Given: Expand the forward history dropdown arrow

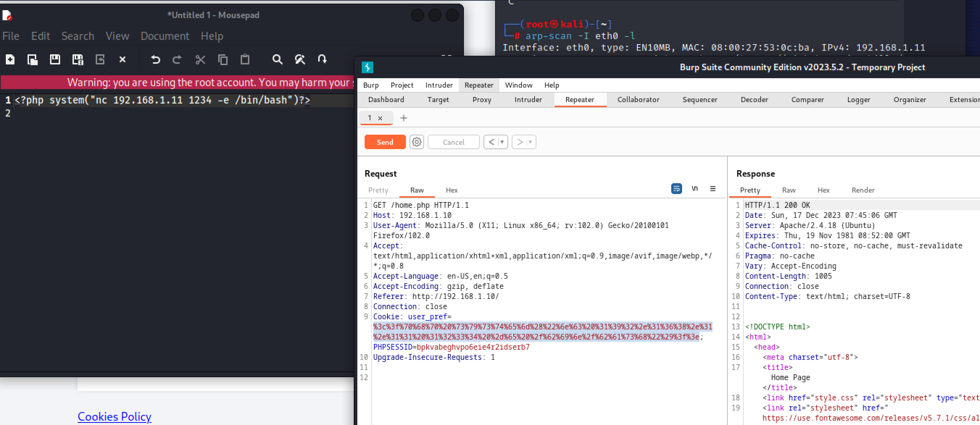Looking at the screenshot, I should coord(530,142).
